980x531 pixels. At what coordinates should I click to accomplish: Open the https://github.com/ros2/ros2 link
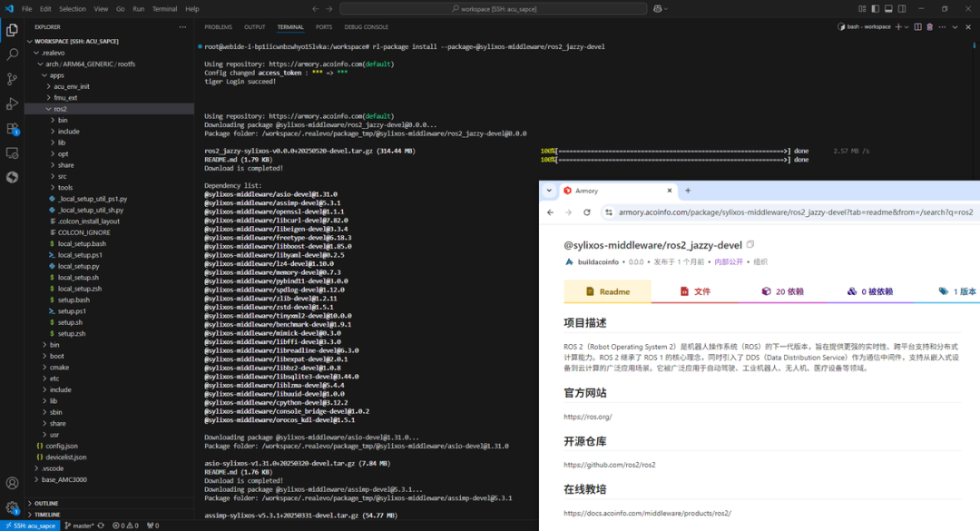(x=610, y=465)
